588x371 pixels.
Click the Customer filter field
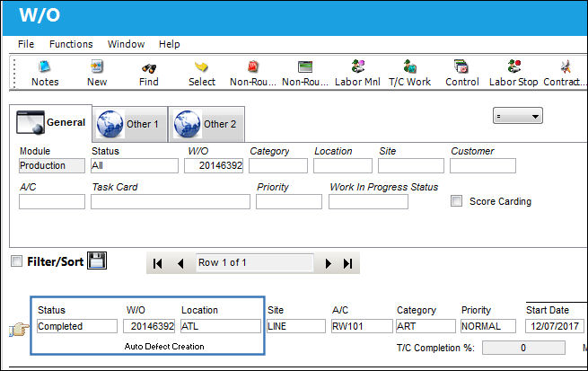(483, 165)
